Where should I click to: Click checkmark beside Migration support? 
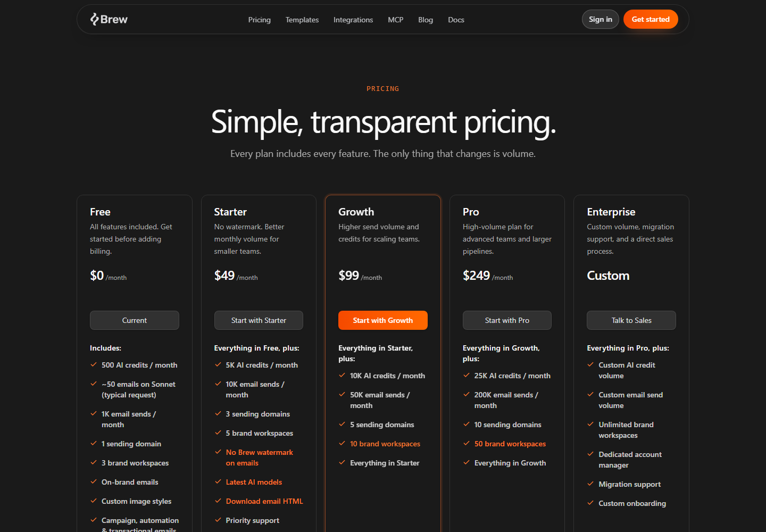[590, 484]
